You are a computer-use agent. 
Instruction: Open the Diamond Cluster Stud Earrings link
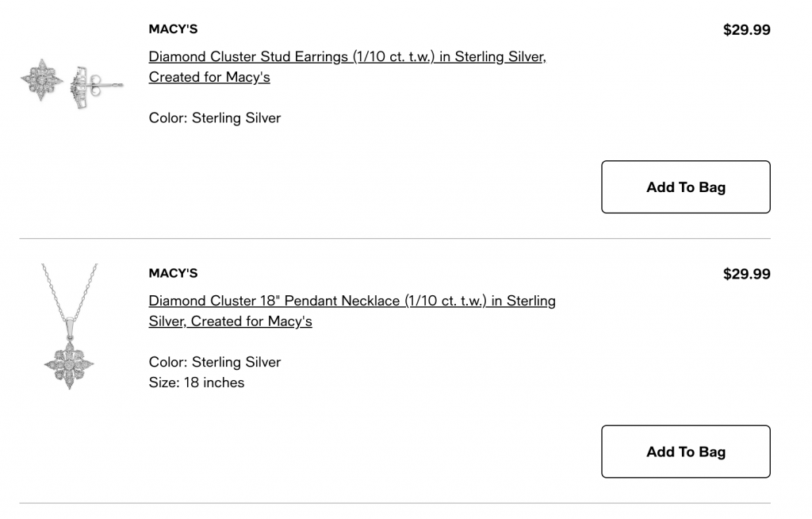[347, 67]
